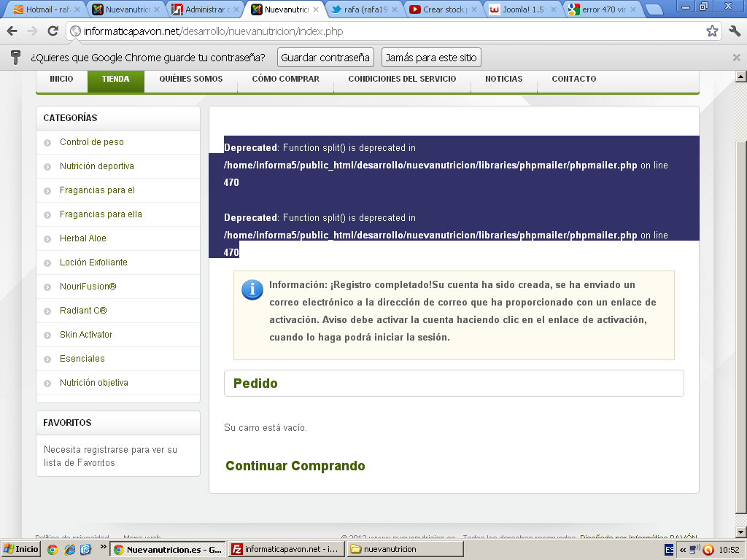The image size is (747, 560).
Task: Bookmark this page with the star icon
Action: coord(712,31)
